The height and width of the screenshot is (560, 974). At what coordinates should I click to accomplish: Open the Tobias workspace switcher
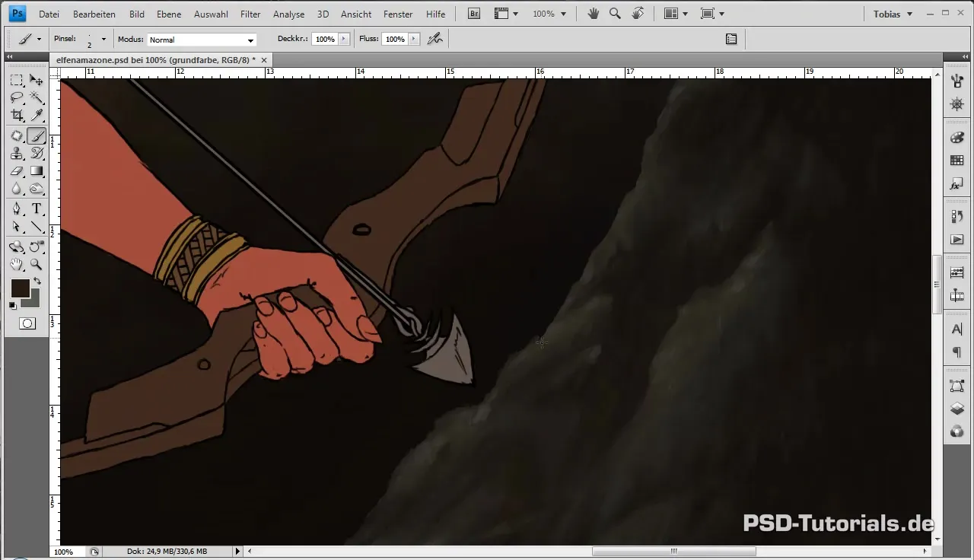(x=893, y=14)
